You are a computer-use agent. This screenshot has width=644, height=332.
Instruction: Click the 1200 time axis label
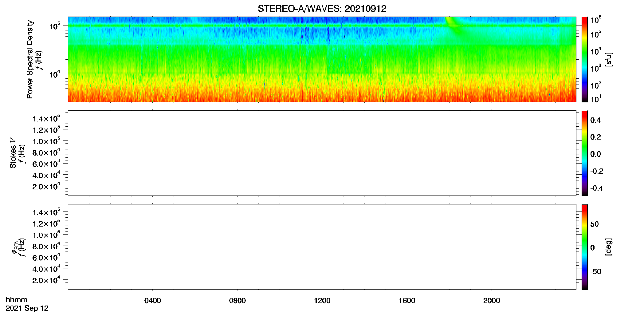[322, 301]
